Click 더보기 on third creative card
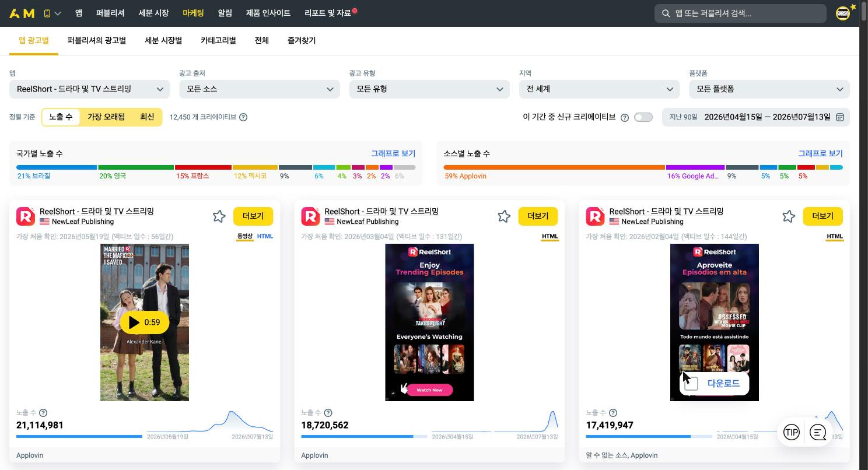Viewport: 868px width, 470px height. pyautogui.click(x=822, y=216)
